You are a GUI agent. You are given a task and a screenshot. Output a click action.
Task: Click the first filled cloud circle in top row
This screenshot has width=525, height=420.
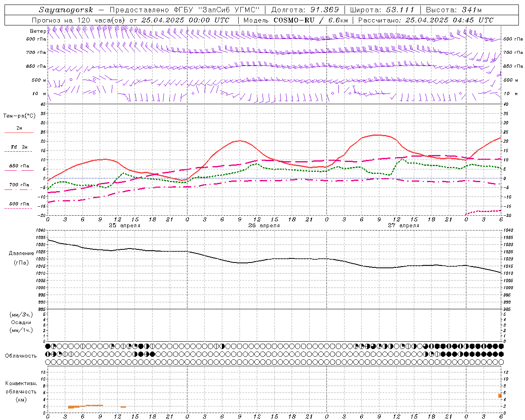[48, 347]
